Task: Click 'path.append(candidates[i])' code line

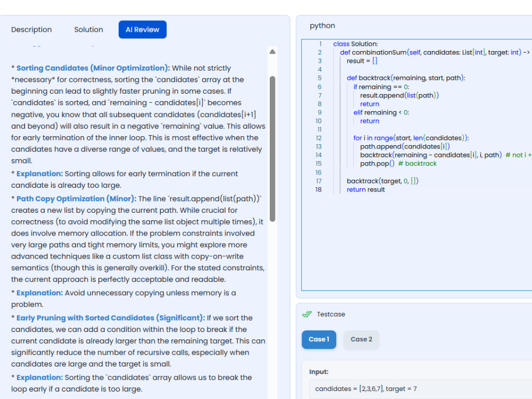Action: tap(405, 146)
